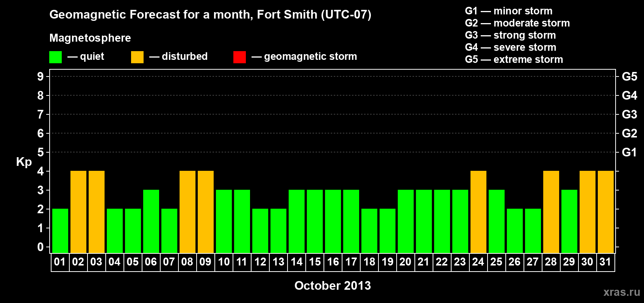Image resolution: width=644 pixels, height=303 pixels.
Task: Click the 'October 2013' axis label
Action: [x=333, y=286]
